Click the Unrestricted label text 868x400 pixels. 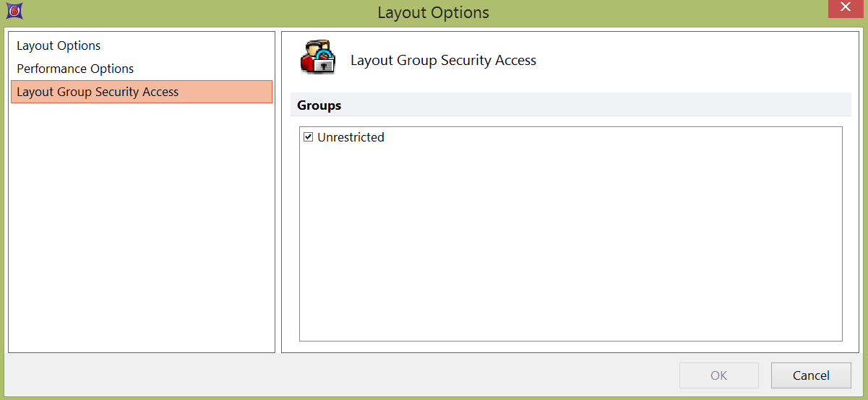(351, 137)
